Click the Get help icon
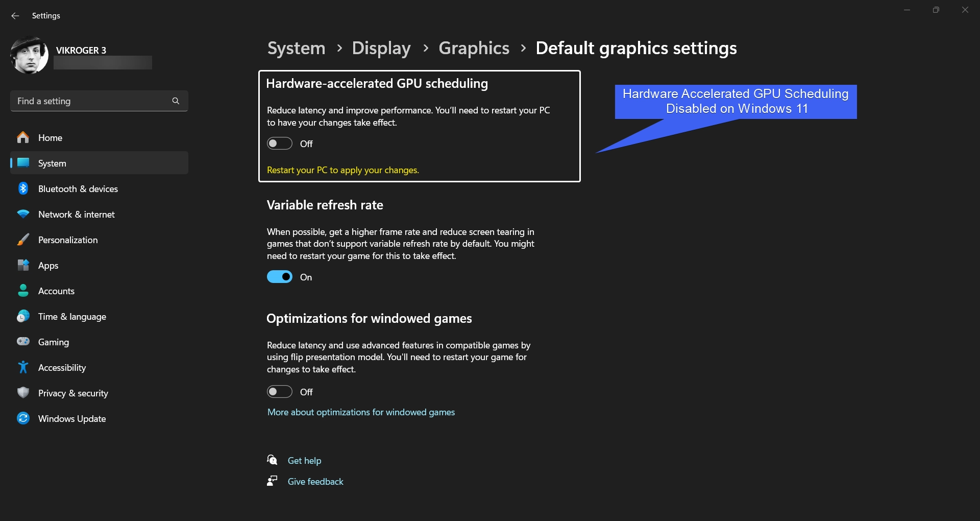Screen dimensions: 980x521 pos(272,460)
